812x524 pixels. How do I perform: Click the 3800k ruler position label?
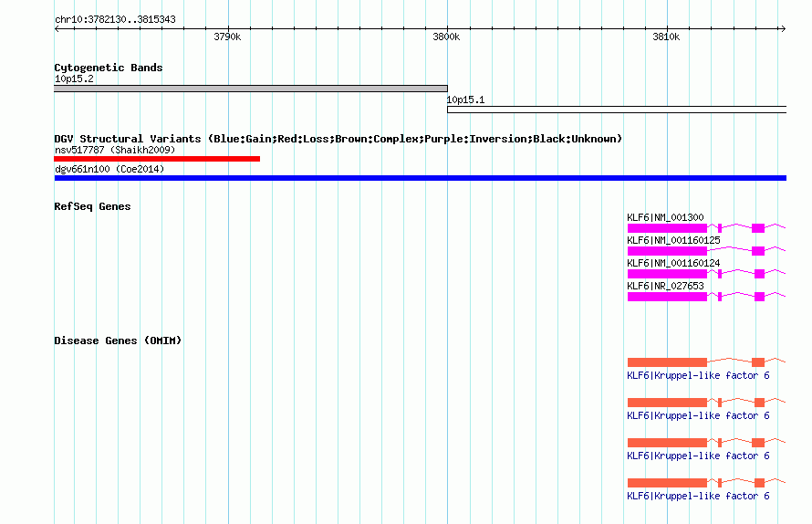click(x=446, y=37)
